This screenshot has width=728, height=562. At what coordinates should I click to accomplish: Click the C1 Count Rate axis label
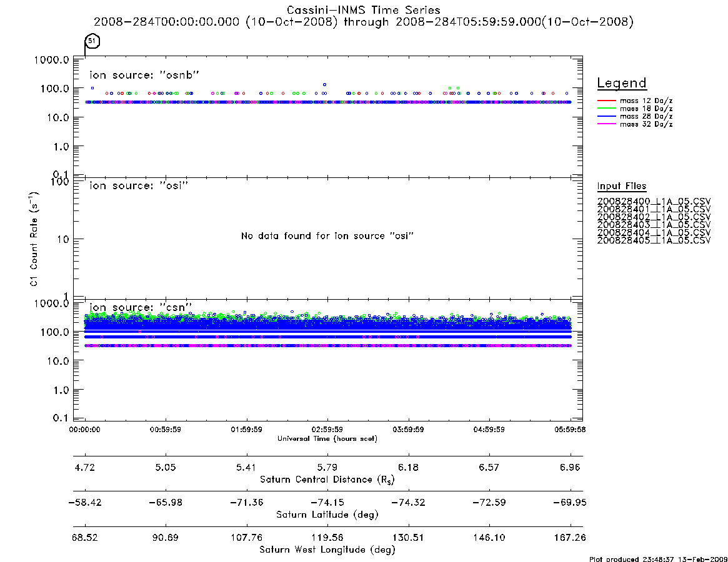34,239
